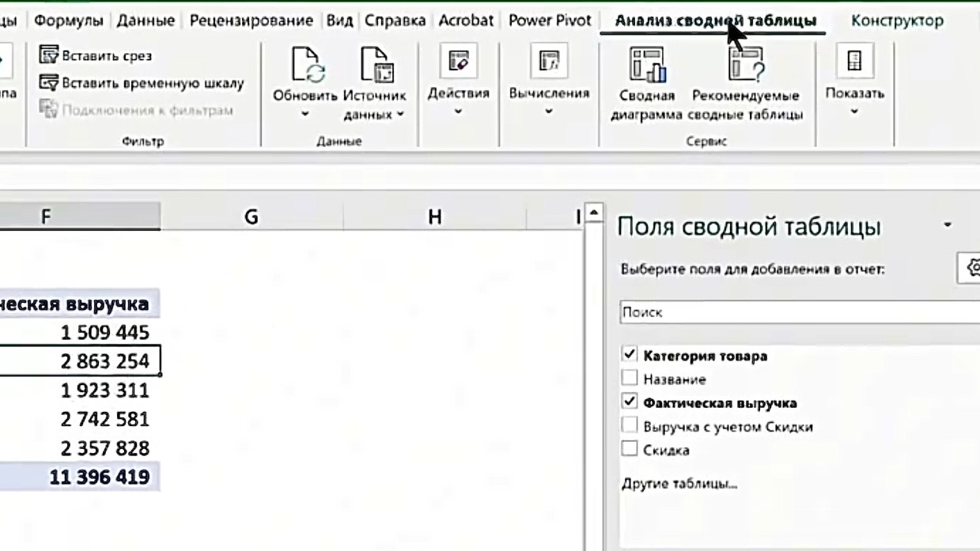Select the cell with 2 742 581
The width and height of the screenshot is (980, 551).
point(80,419)
